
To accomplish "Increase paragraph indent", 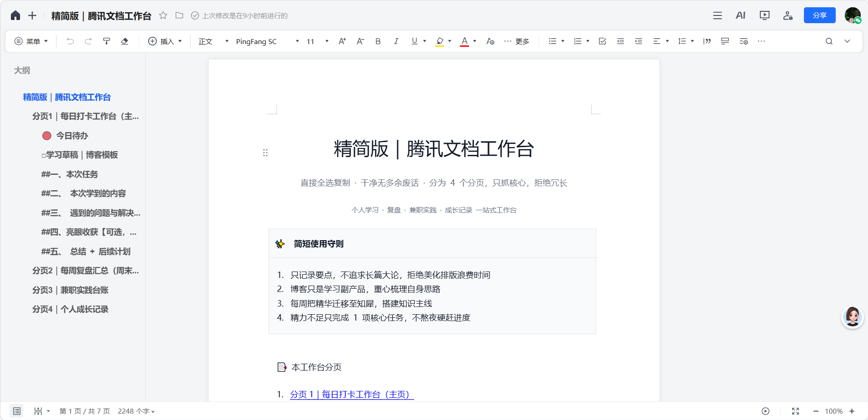I will [x=639, y=41].
